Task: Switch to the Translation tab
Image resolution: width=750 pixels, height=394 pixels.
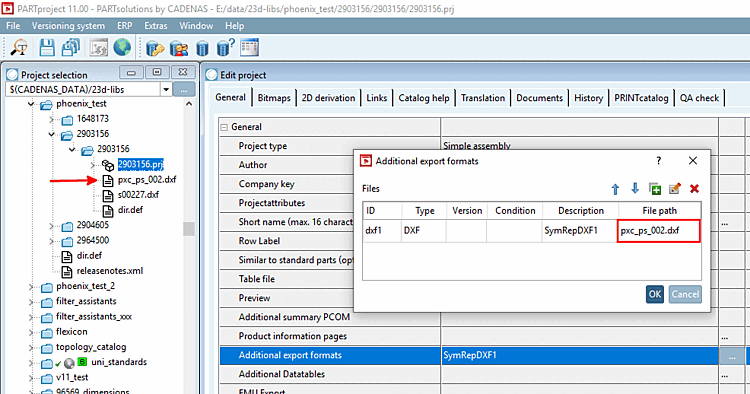Action: pyautogui.click(x=483, y=98)
